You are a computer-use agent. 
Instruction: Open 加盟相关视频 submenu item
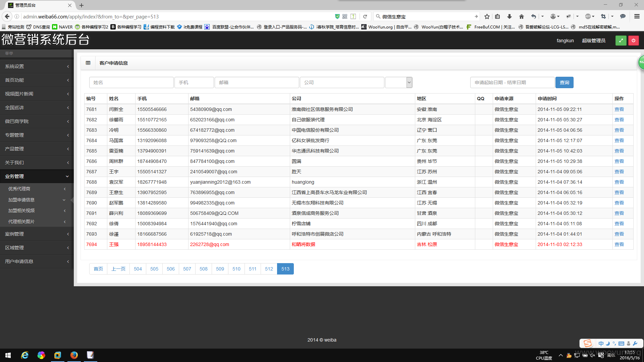[37, 210]
